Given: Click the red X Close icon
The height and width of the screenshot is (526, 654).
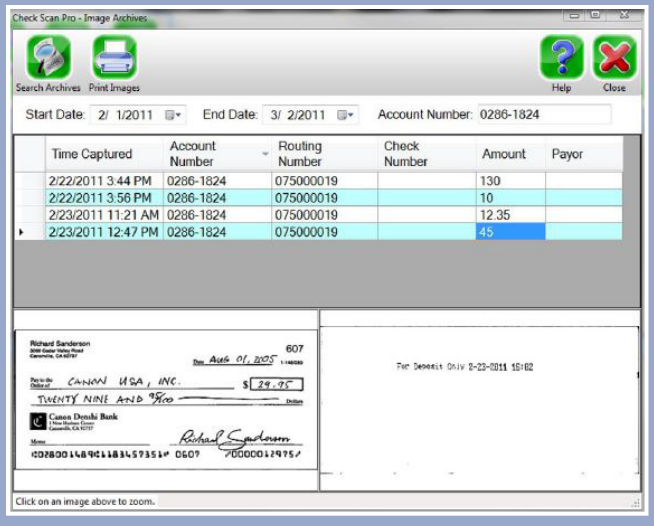Looking at the screenshot, I should tap(614, 57).
